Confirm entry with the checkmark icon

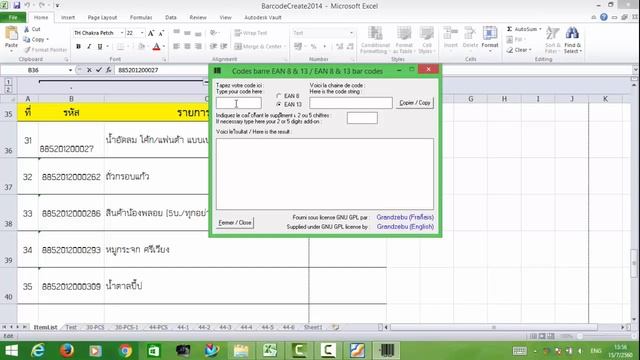coord(99,70)
